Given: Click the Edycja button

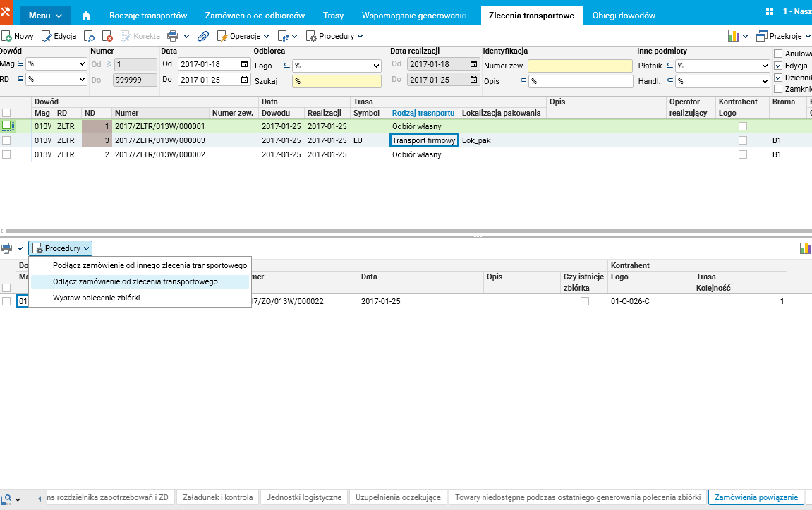Looking at the screenshot, I should click(59, 36).
